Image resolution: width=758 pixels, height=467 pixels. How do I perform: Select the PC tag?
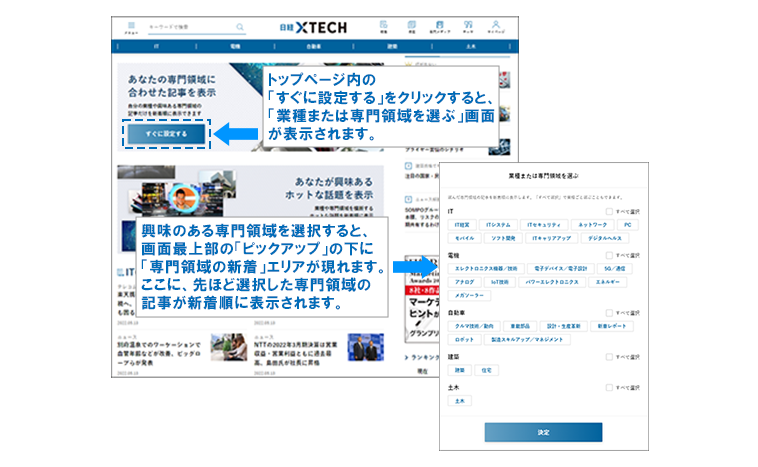(x=627, y=225)
